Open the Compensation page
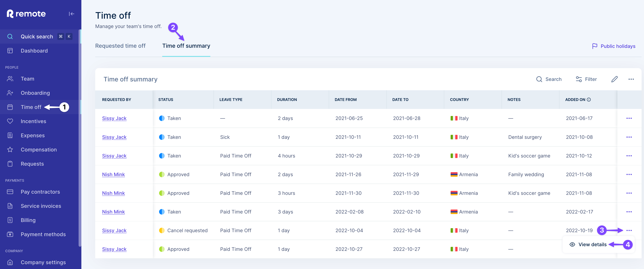644x269 pixels. coord(39,149)
